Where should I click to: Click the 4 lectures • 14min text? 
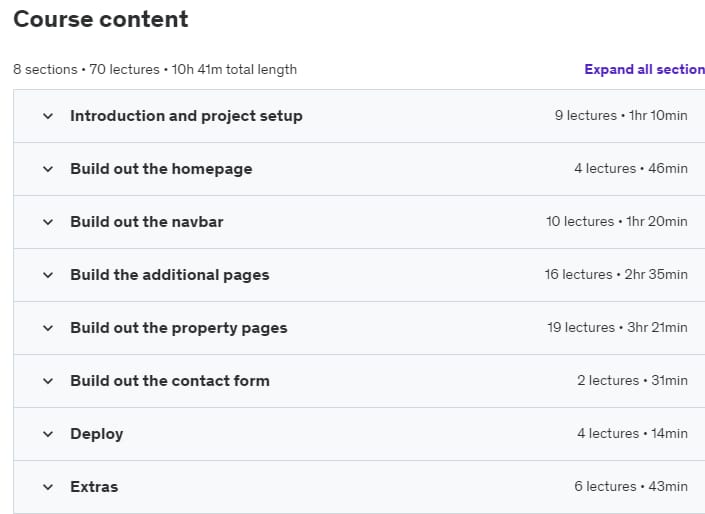coord(632,434)
